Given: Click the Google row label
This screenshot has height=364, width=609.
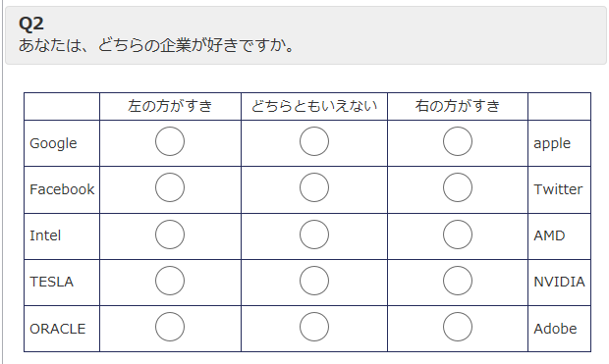Looking at the screenshot, I should 53,143.
